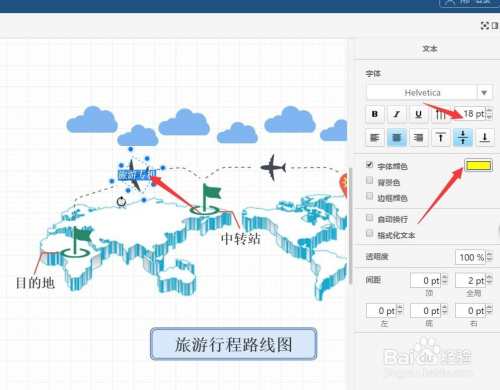Toggle fullscreen icon in toolbar
This screenshot has height=390, width=500.
pos(485,26)
